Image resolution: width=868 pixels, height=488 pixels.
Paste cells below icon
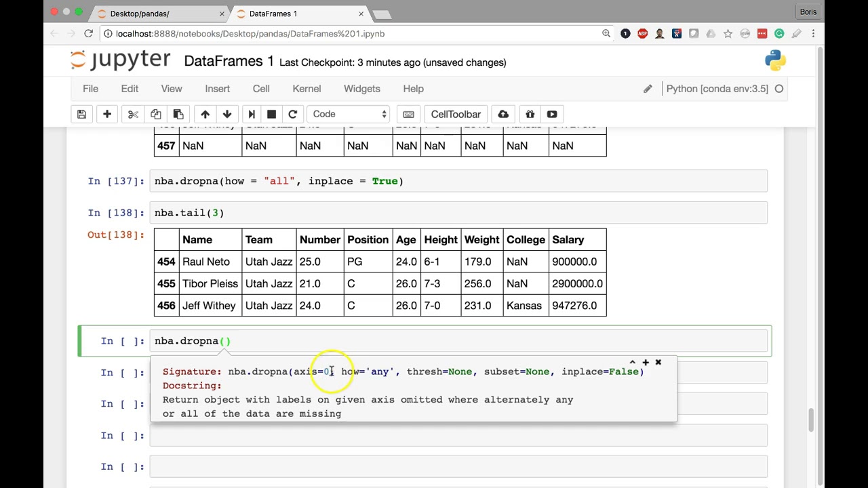[x=178, y=114]
